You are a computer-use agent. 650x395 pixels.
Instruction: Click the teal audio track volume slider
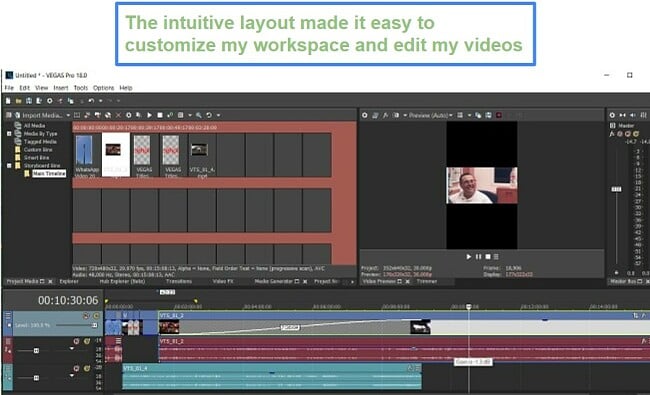point(36,378)
